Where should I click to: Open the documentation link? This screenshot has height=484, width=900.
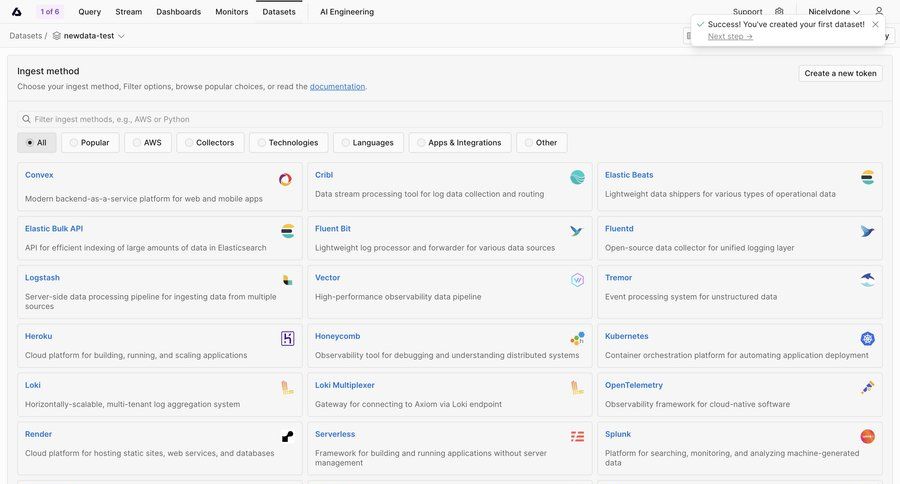click(x=338, y=87)
